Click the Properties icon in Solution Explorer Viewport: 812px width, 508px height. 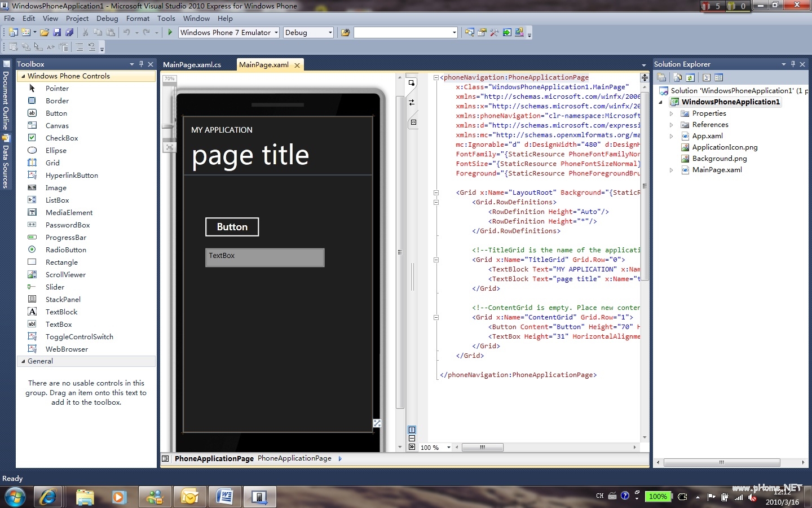[x=661, y=78]
